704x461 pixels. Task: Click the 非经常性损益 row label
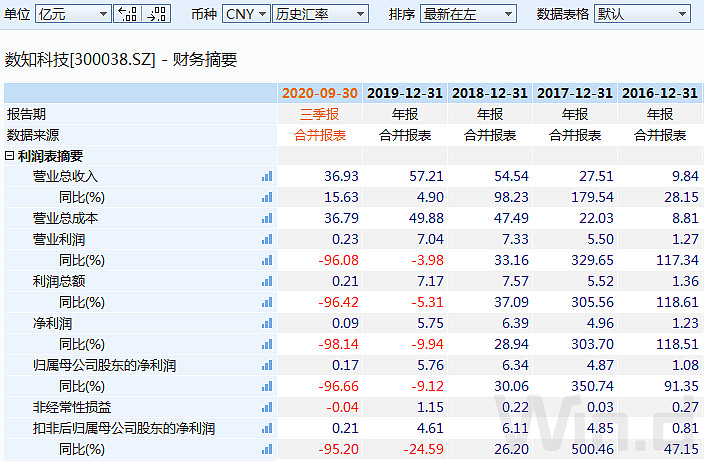[x=72, y=407]
